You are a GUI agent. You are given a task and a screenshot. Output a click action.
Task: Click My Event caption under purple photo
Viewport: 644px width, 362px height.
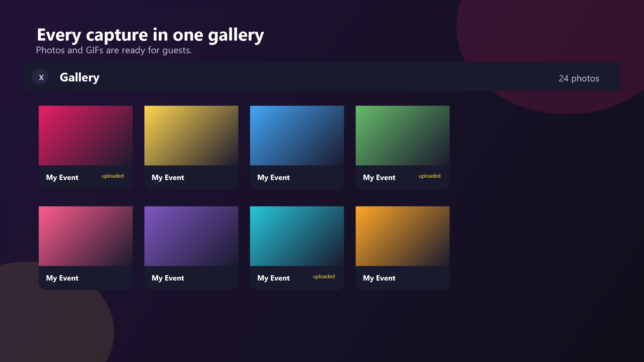click(x=168, y=278)
